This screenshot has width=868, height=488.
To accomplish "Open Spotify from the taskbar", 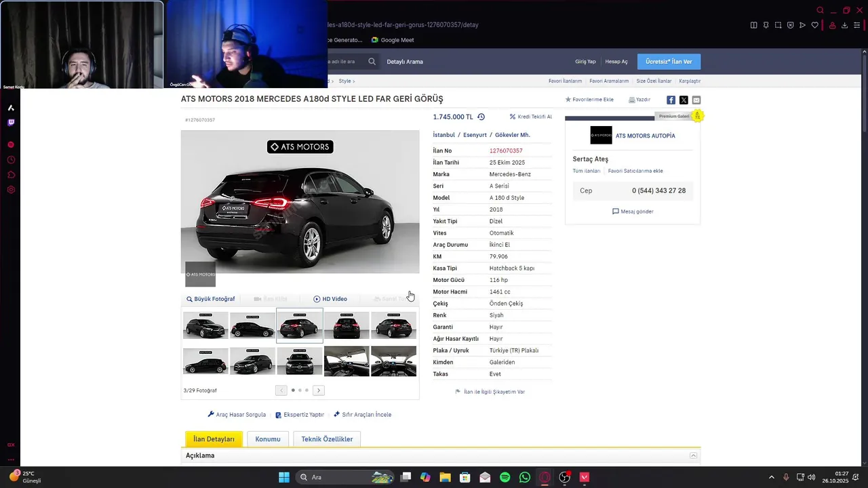I will point(505,477).
